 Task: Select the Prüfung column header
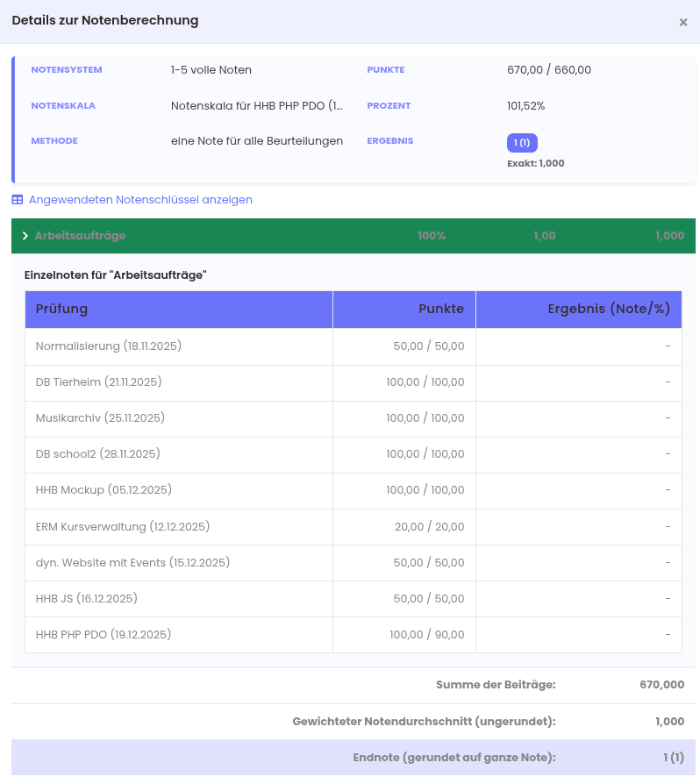[179, 310]
